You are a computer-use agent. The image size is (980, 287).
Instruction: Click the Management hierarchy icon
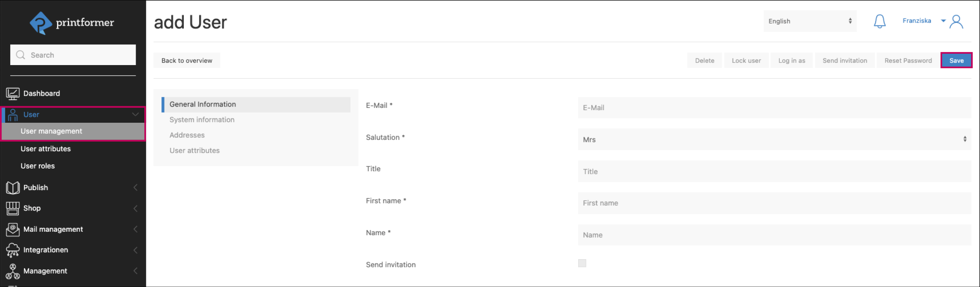13,271
